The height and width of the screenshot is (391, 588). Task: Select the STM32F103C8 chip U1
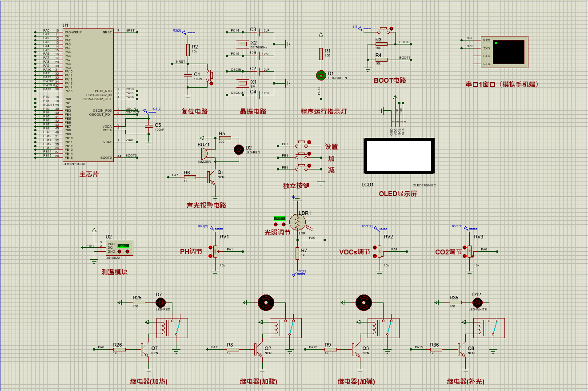pos(88,95)
